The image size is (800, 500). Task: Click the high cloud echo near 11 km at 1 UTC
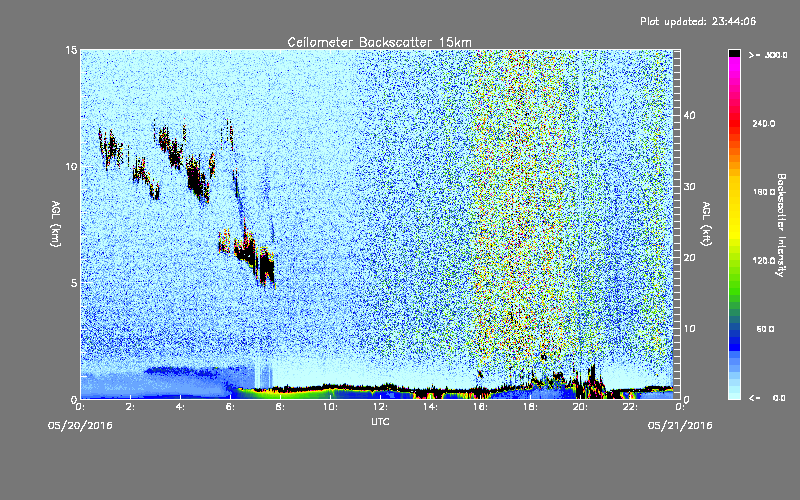click(x=110, y=147)
